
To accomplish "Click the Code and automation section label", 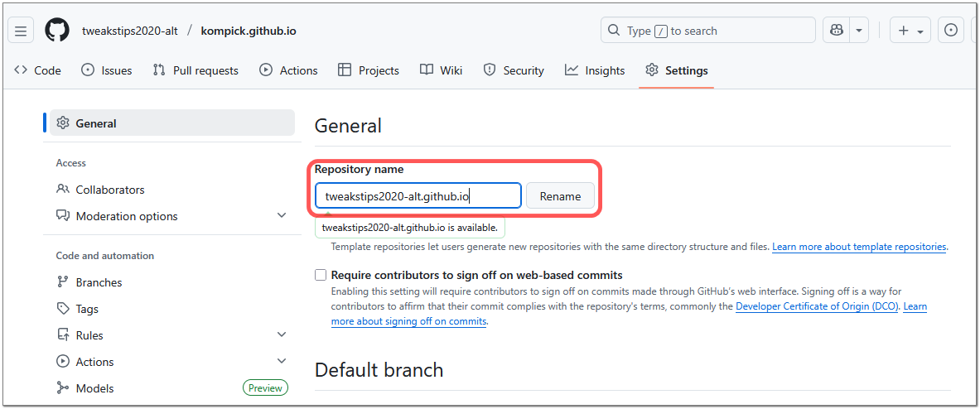I will [x=105, y=255].
